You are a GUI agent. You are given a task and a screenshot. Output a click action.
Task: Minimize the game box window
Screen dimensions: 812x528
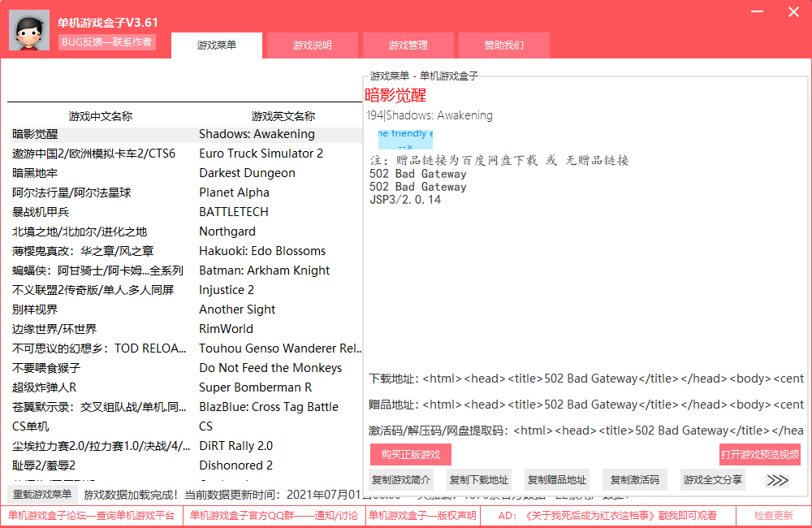pyautogui.click(x=758, y=12)
